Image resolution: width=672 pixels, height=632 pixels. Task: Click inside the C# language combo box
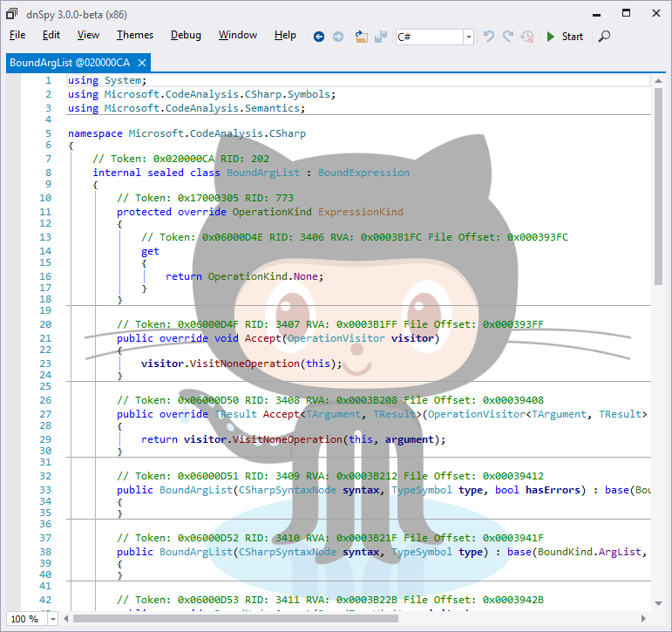click(x=430, y=37)
